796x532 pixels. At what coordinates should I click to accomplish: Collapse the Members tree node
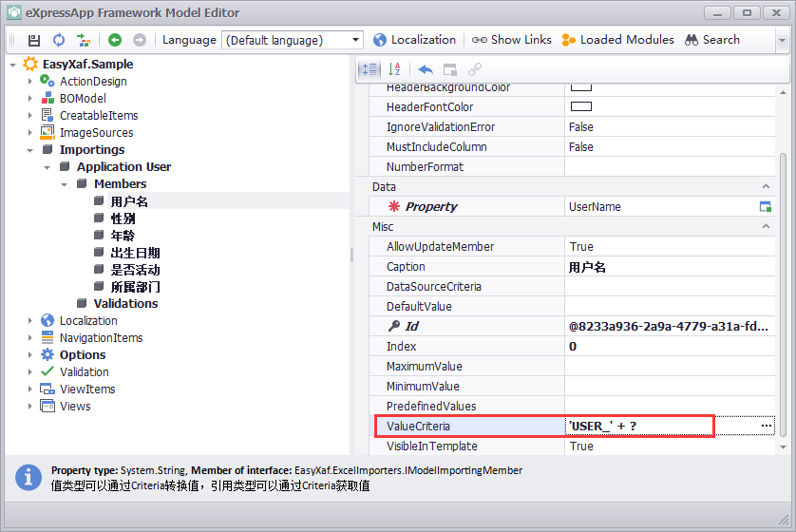[65, 184]
